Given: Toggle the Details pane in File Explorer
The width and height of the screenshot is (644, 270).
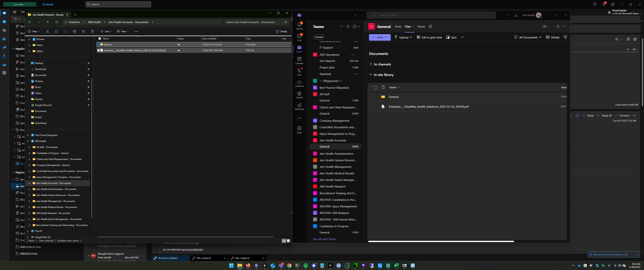Looking at the screenshot, I should 282,31.
